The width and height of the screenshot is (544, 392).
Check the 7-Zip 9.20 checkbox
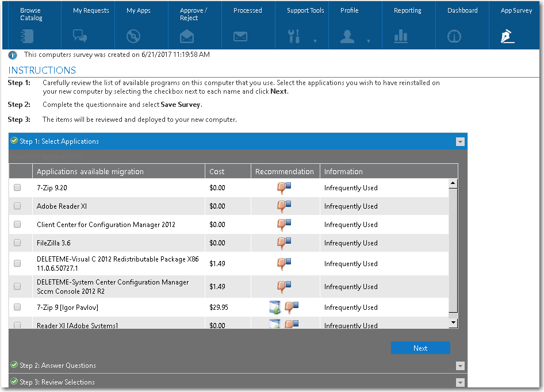click(x=17, y=187)
